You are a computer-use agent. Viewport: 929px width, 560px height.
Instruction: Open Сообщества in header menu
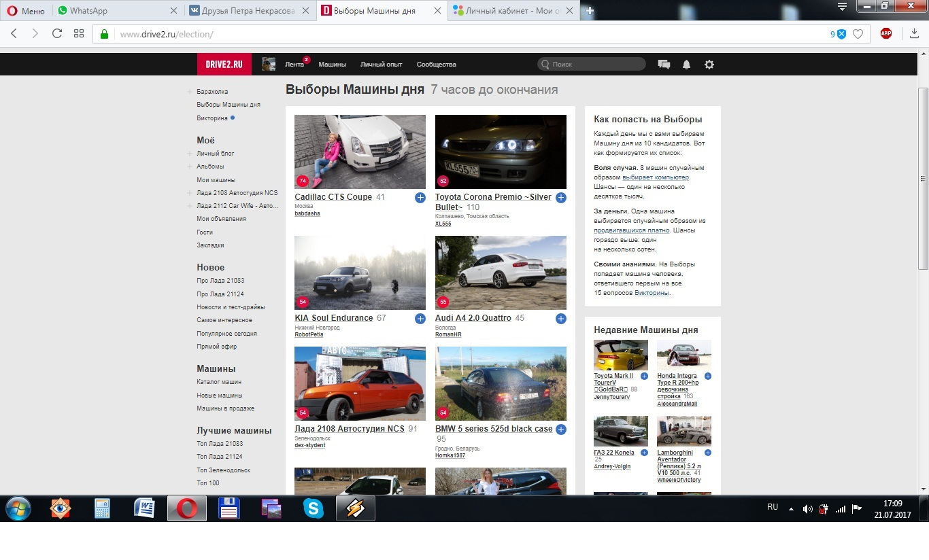(437, 65)
